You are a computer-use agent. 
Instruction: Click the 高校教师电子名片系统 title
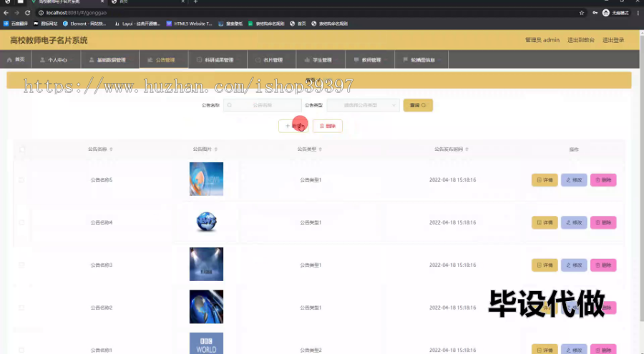click(x=49, y=40)
